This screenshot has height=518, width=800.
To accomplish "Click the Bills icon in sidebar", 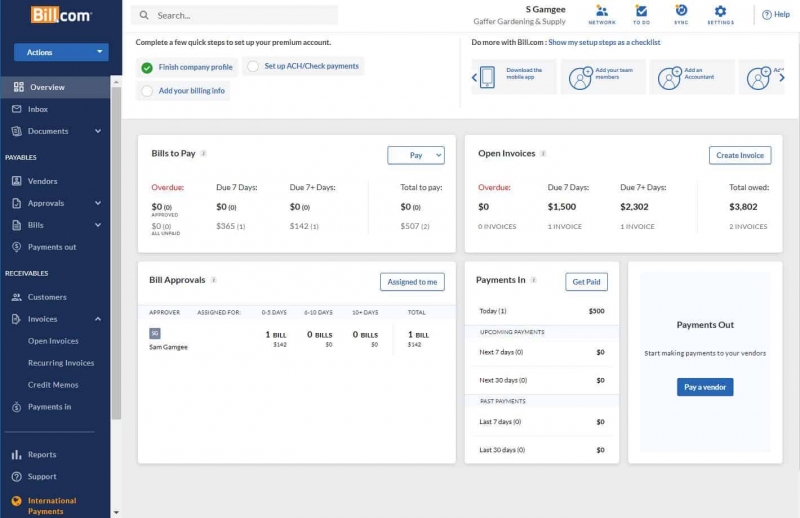I will (x=17, y=225).
